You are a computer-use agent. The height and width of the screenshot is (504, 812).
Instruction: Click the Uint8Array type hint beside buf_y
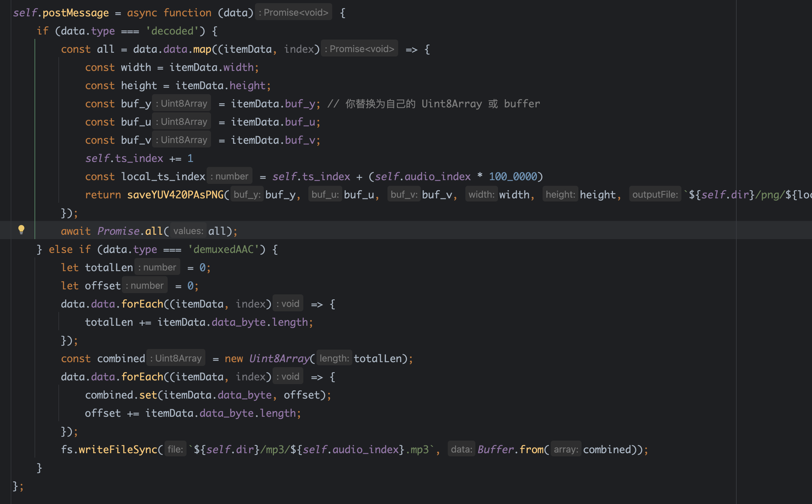point(181,104)
